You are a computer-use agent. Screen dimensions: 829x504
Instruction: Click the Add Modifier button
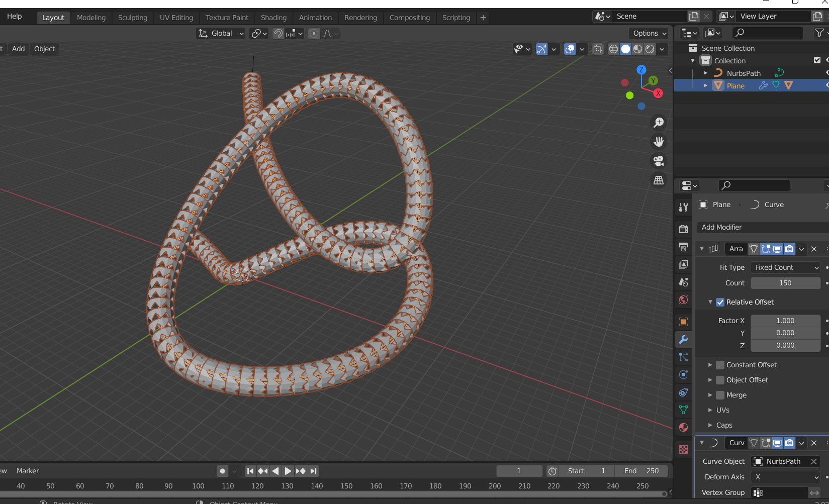[721, 227]
